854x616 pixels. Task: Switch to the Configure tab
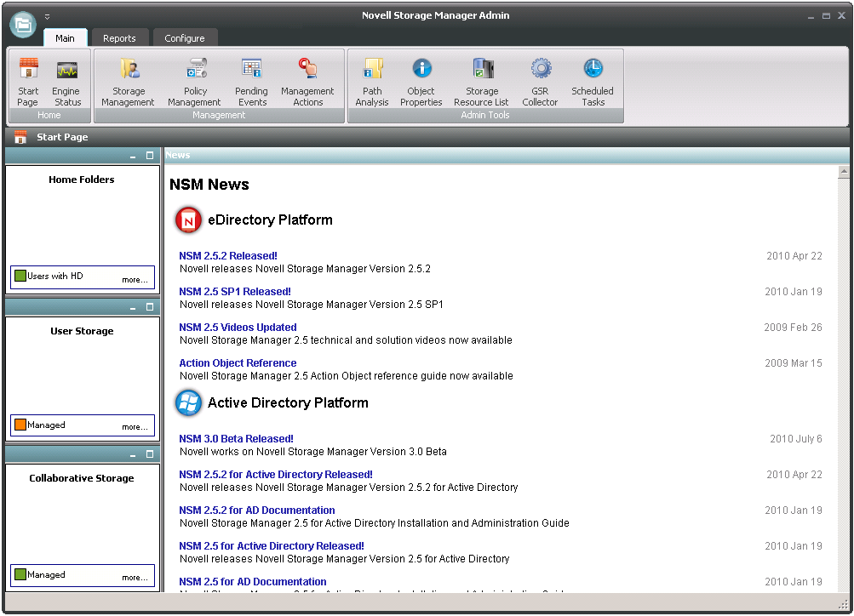185,38
